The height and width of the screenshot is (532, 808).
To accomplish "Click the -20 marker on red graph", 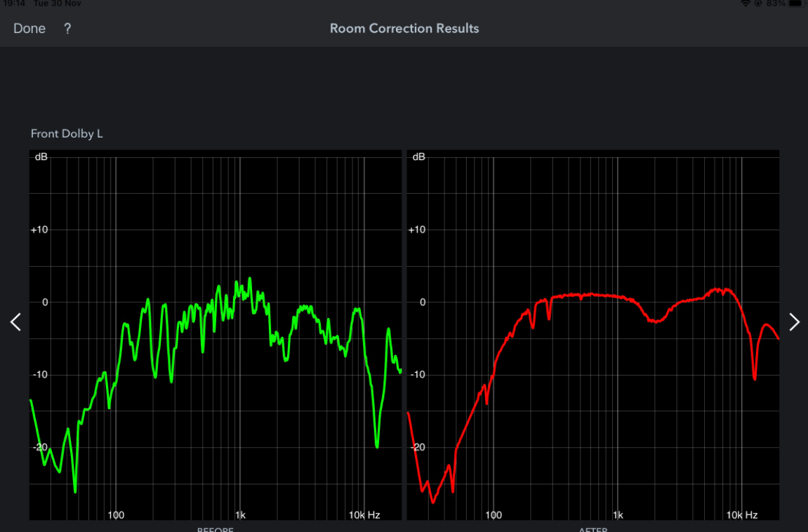I will tap(417, 447).
